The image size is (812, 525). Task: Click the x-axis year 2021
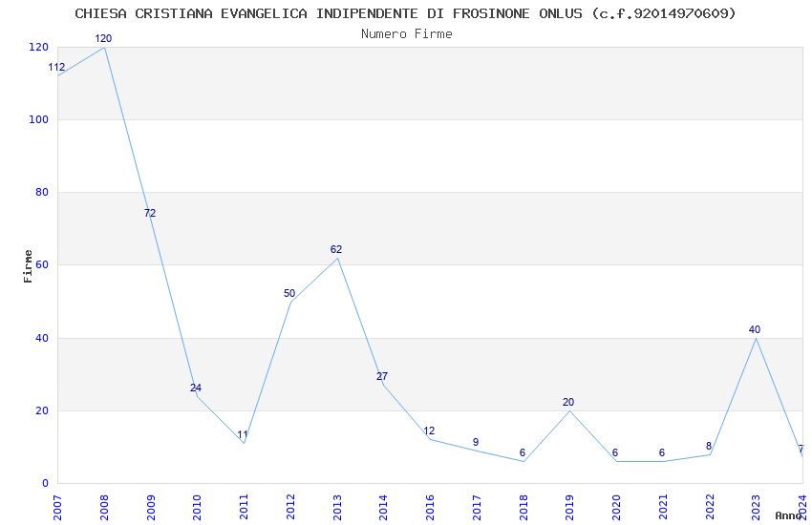pos(663,508)
